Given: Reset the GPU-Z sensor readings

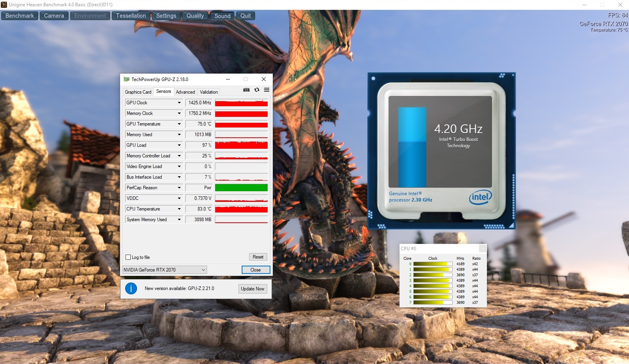Looking at the screenshot, I should tap(258, 257).
